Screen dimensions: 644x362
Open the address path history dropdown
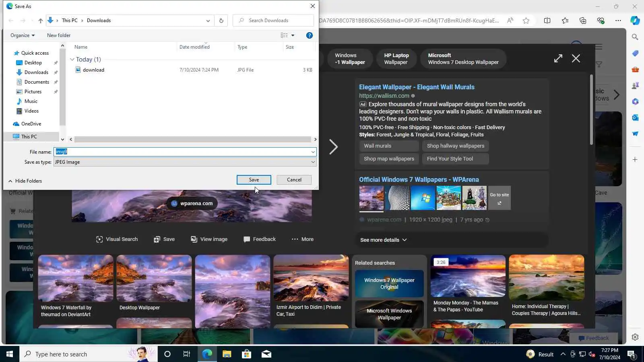208,21
